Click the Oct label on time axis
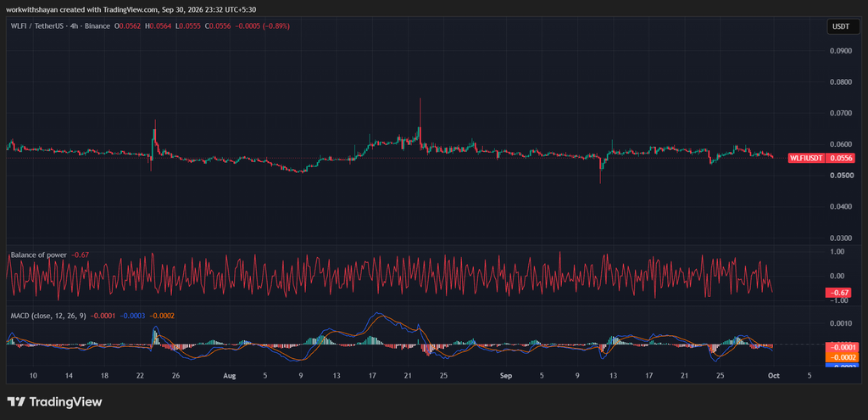Screen dimensions: 868x420 774,376
